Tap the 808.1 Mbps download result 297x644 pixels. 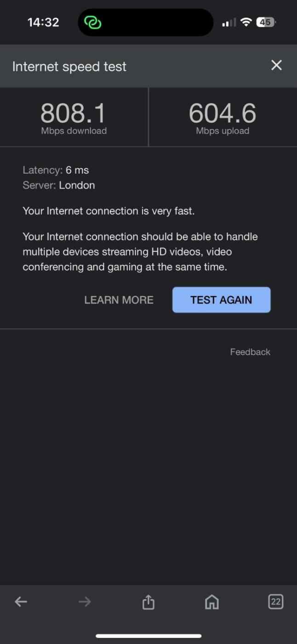(74, 118)
